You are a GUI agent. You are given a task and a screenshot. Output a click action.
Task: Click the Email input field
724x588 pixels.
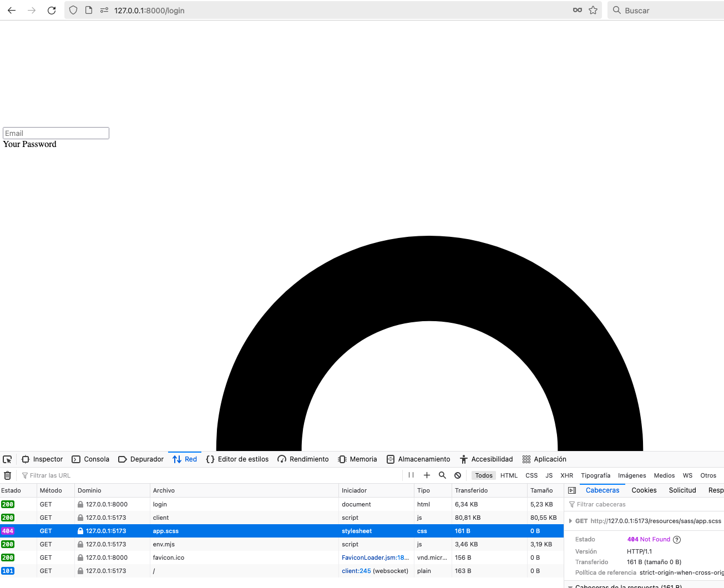[55, 133]
